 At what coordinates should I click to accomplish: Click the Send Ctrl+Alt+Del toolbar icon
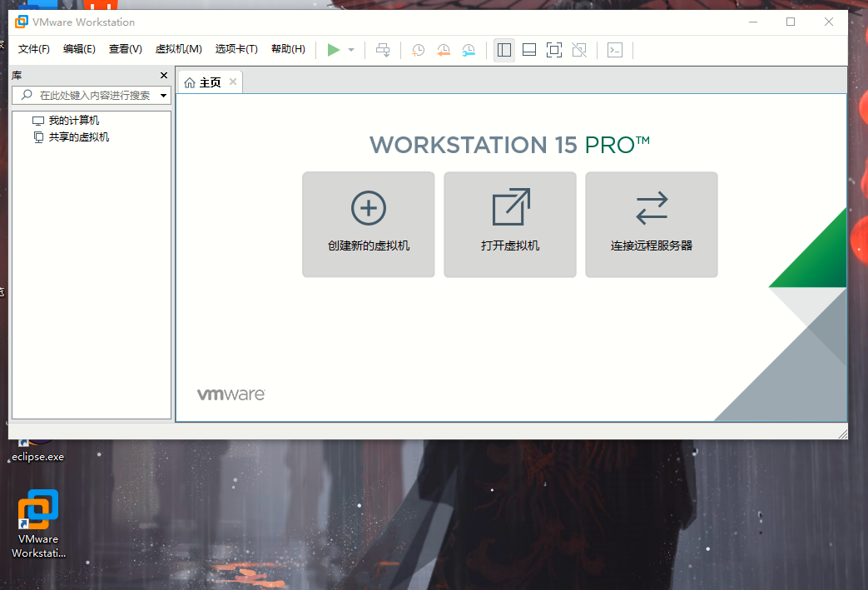point(383,50)
